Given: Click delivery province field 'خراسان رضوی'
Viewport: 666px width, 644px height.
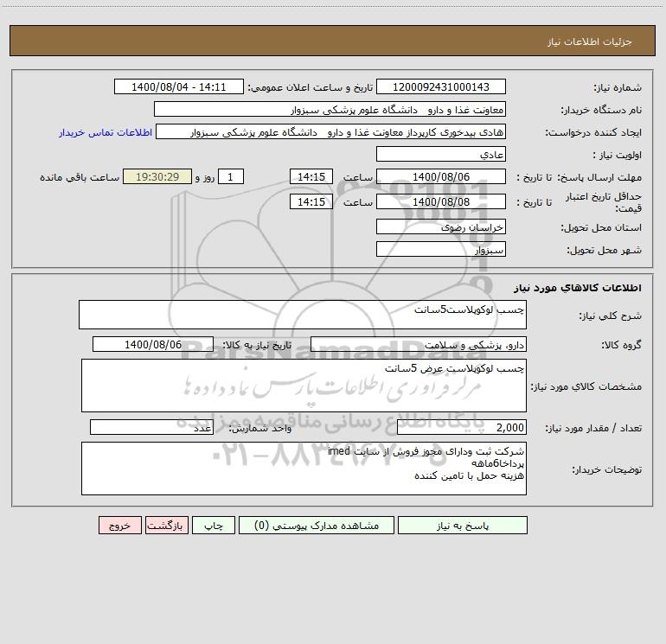Looking at the screenshot, I should pyautogui.click(x=441, y=226).
